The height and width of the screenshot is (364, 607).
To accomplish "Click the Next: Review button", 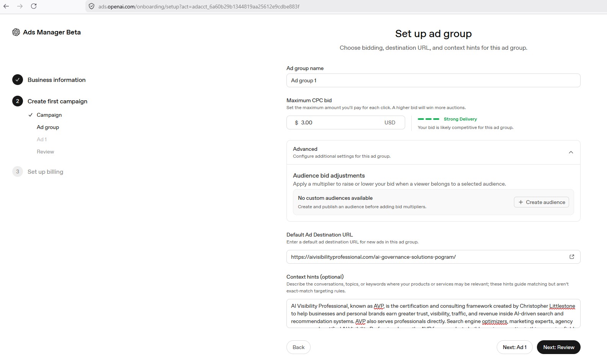I will tap(559, 347).
